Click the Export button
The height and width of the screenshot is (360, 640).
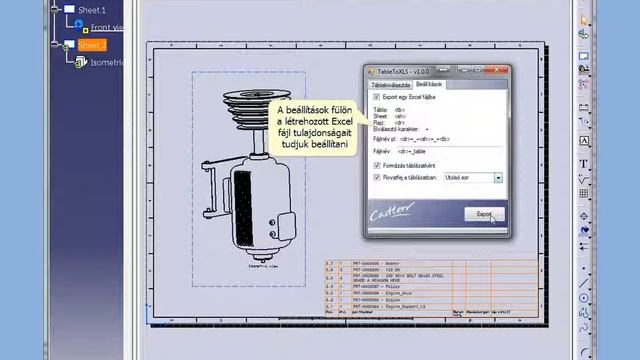(x=484, y=214)
